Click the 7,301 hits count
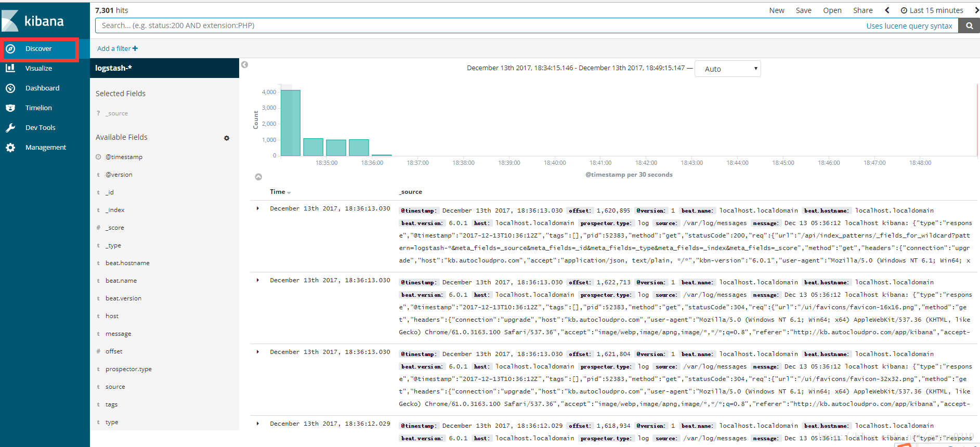 tap(111, 10)
